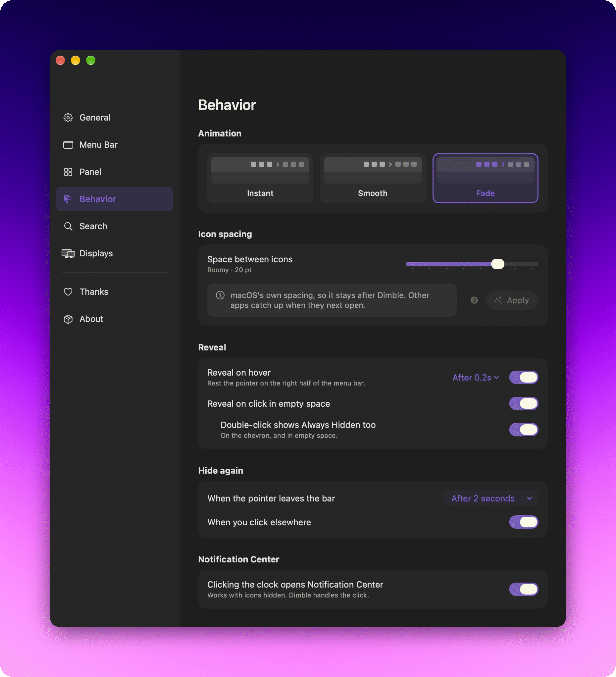Open the After 0.2s hover delay dropdown
Viewport: 616px width, 677px height.
click(475, 378)
